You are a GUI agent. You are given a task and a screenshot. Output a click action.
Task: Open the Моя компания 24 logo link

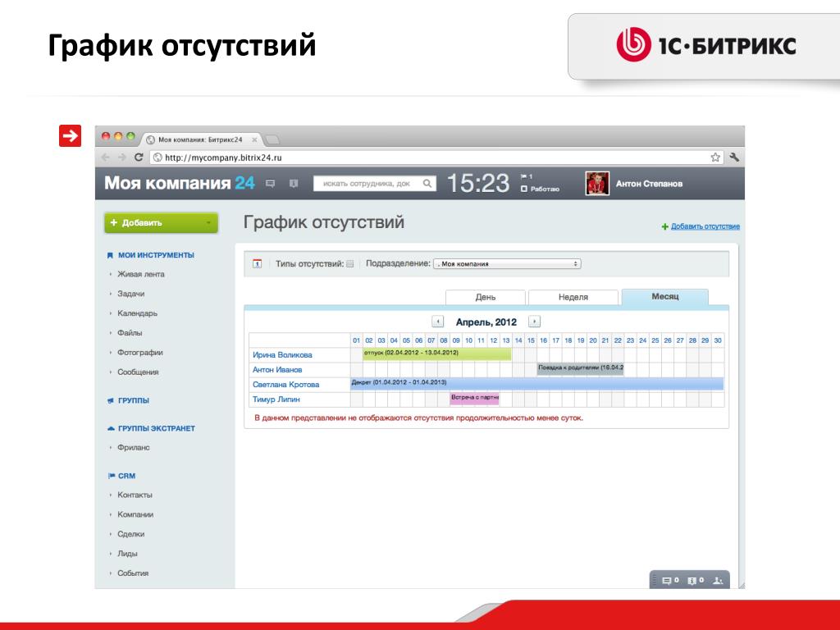(x=180, y=183)
